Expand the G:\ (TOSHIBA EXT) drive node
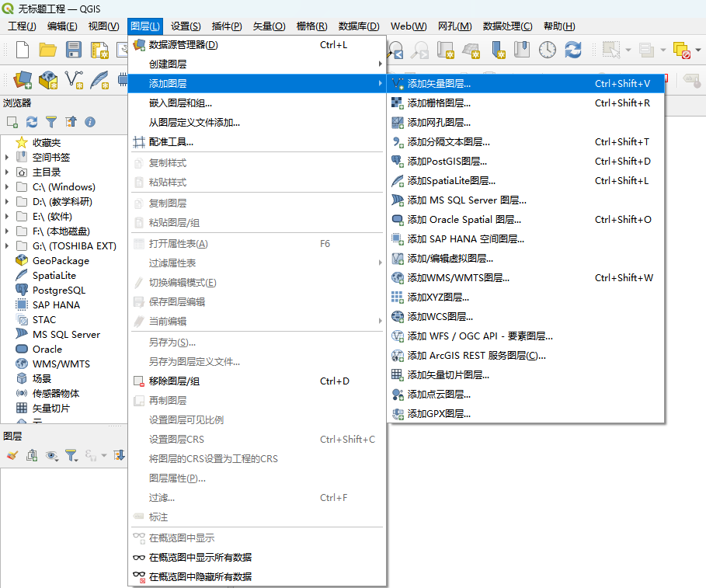706x588 pixels. click(7, 246)
